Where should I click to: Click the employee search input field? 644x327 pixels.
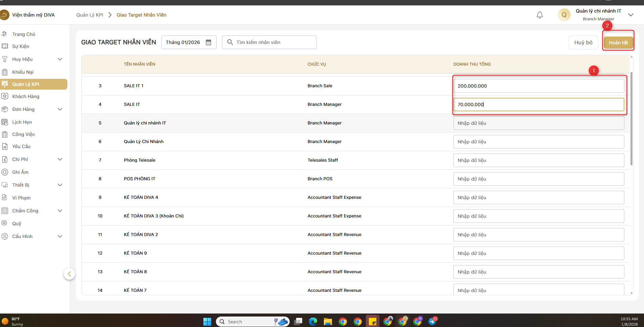point(274,42)
